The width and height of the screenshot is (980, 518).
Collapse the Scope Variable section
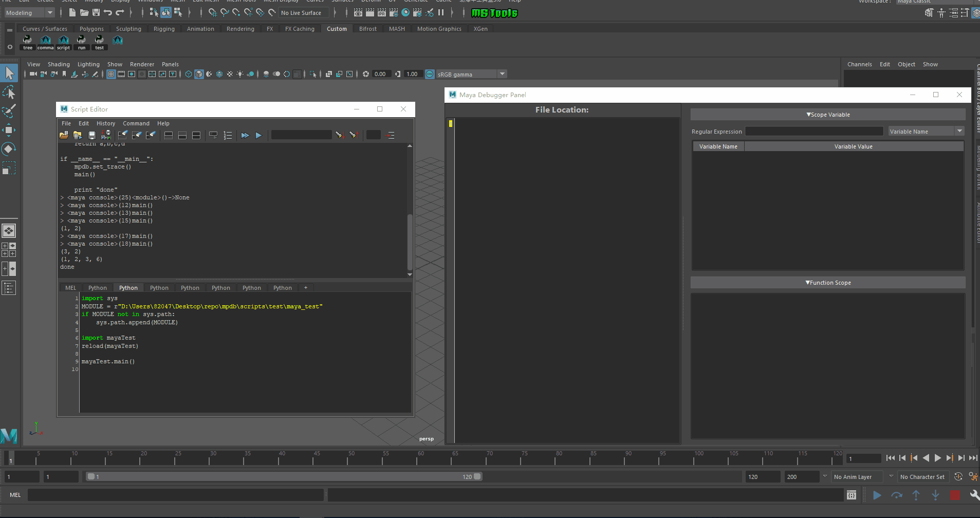pos(828,115)
